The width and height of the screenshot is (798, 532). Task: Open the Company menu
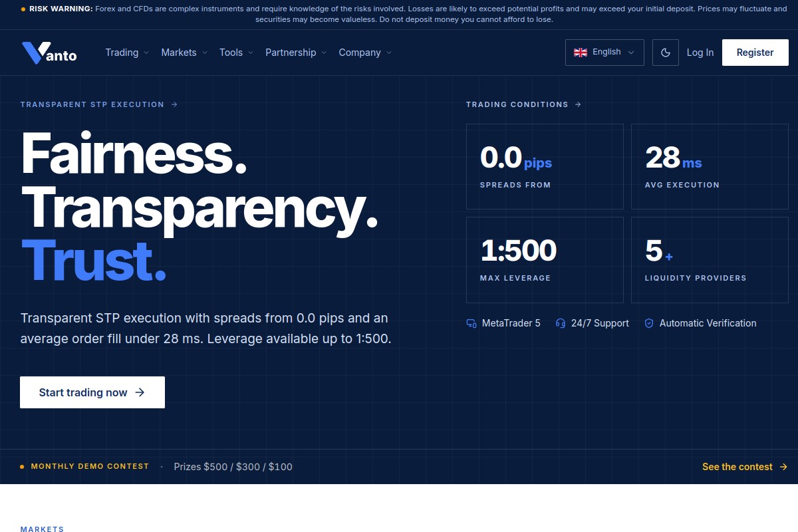click(365, 53)
